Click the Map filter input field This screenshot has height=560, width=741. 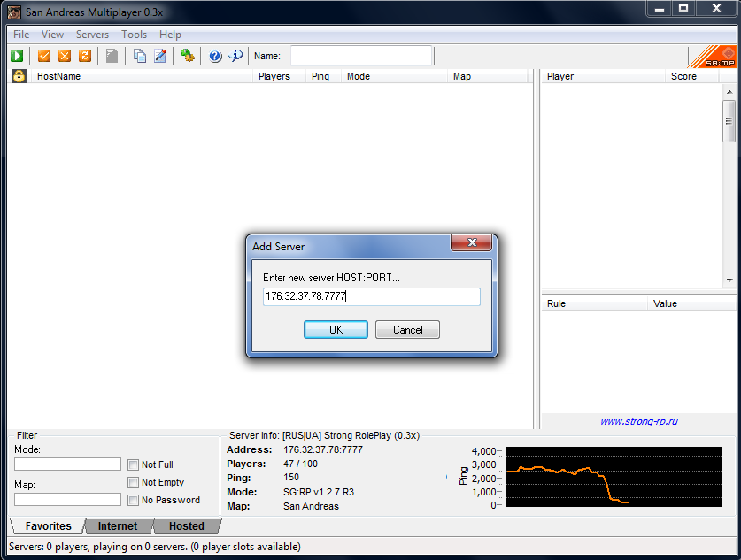coord(67,500)
